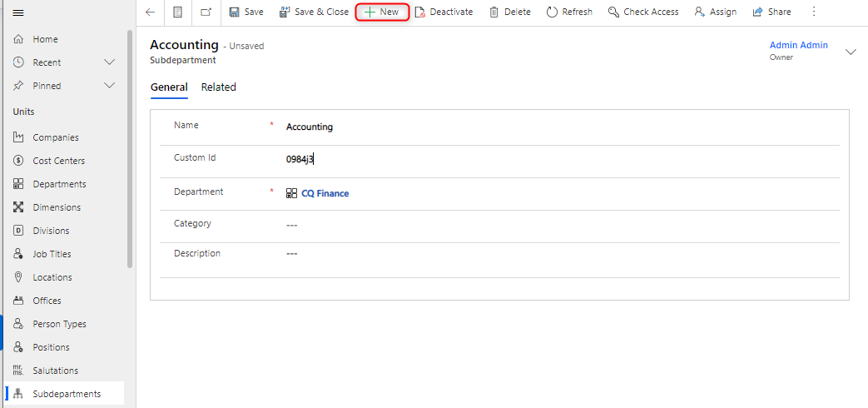Open more commands overflow menu

(814, 12)
